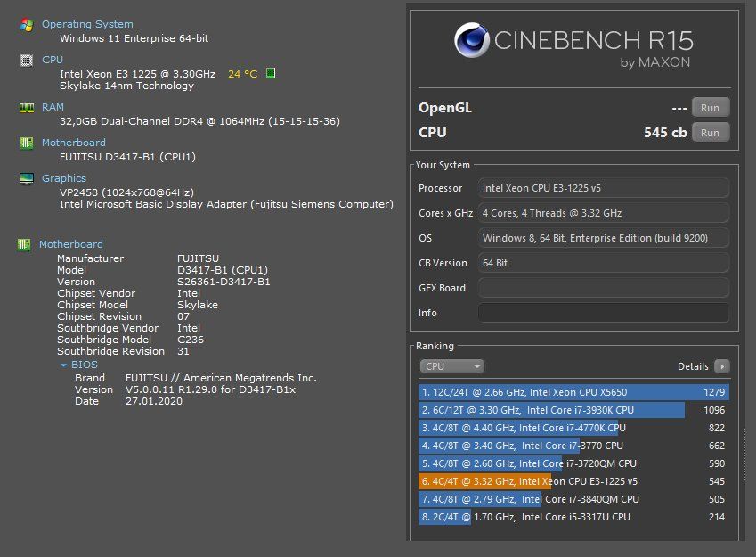The image size is (756, 557).
Task: Select the Intel Xeon CPU X5650 ranking entry
Action: [573, 392]
